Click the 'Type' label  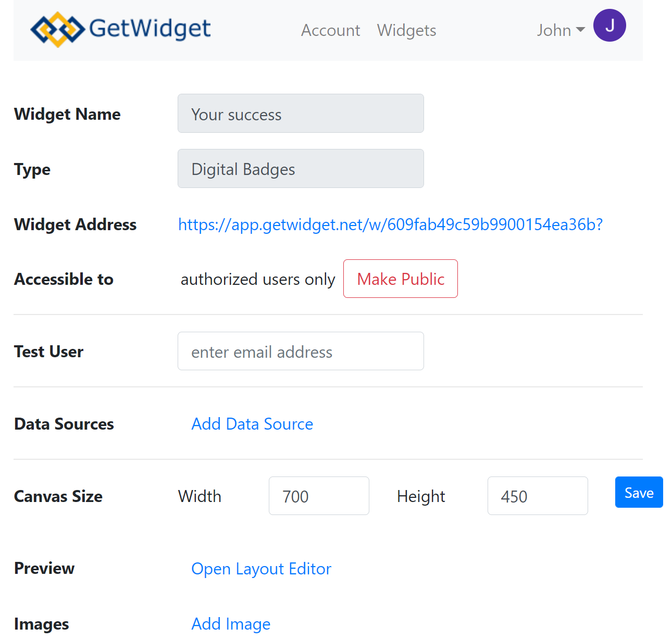click(x=32, y=169)
